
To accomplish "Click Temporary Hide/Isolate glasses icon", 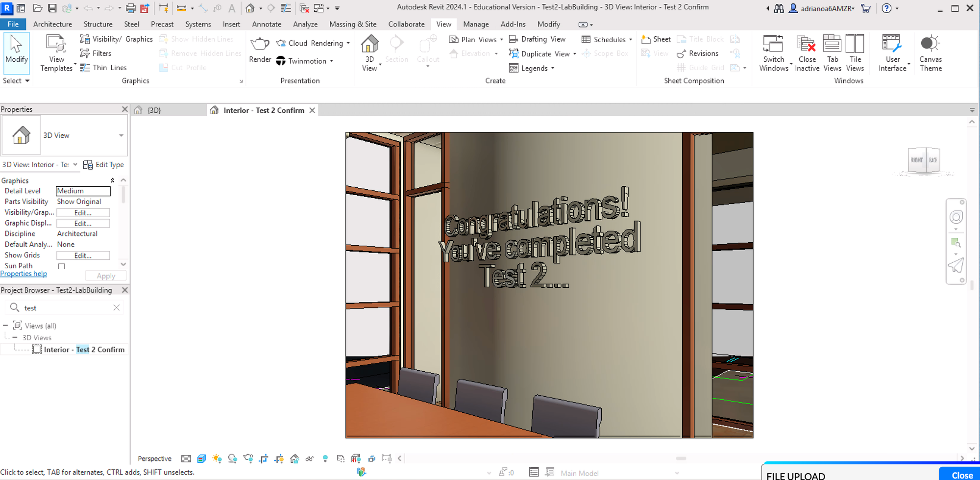I will coord(310,459).
